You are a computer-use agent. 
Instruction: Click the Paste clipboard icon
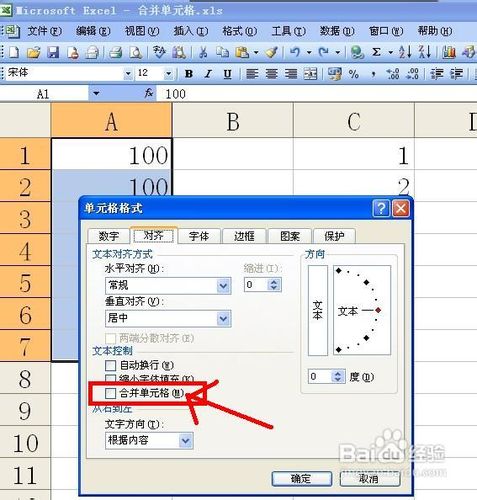coord(242,52)
